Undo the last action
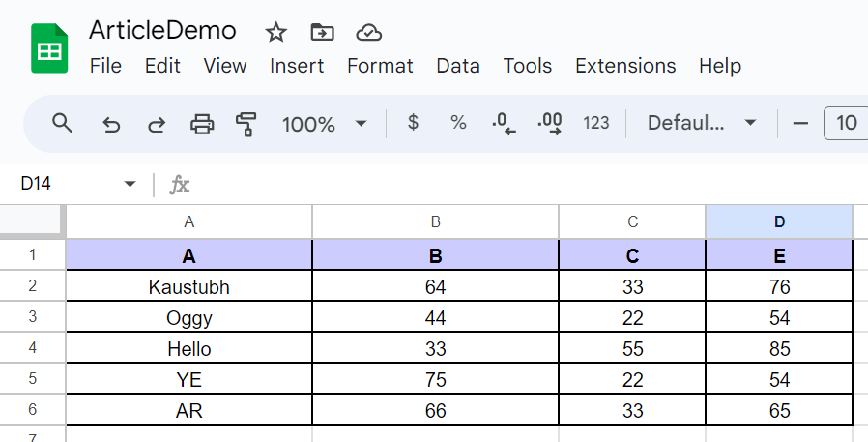868x442 pixels. point(111,124)
